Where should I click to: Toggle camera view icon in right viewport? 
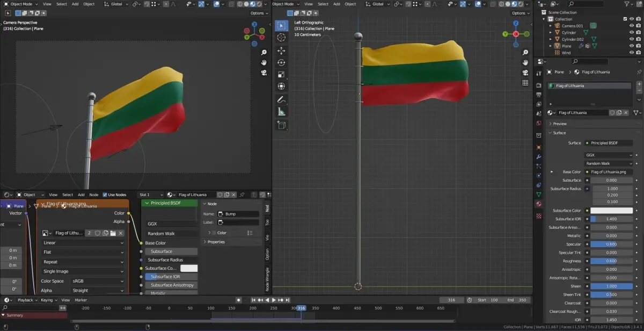coord(525,73)
